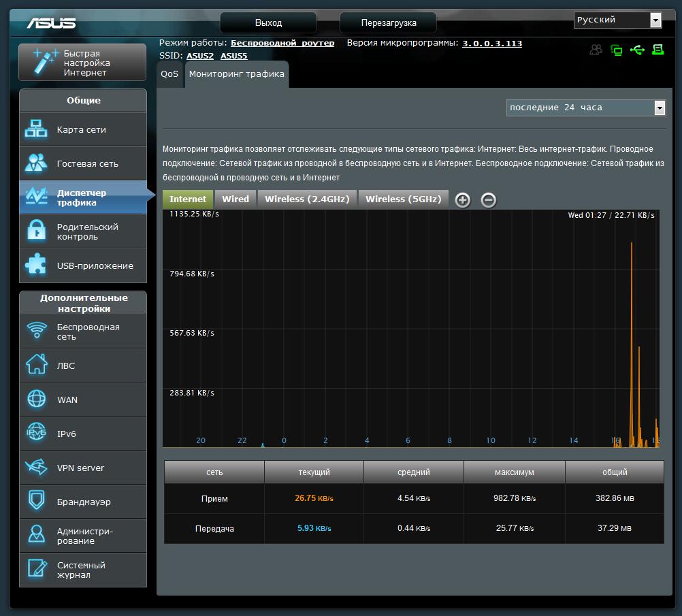Open Quick Internet Setup wand icon
This screenshot has width=682, height=616.
pos(44,62)
